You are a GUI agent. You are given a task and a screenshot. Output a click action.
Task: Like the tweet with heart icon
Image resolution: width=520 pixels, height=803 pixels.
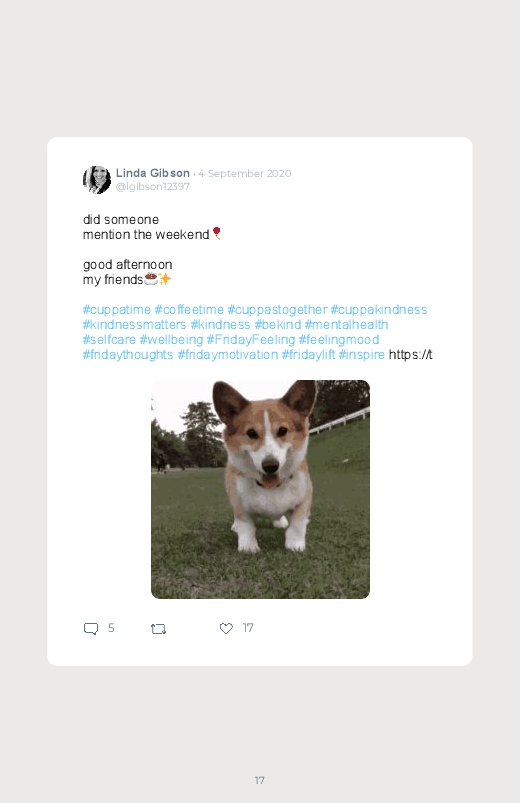pyautogui.click(x=226, y=628)
